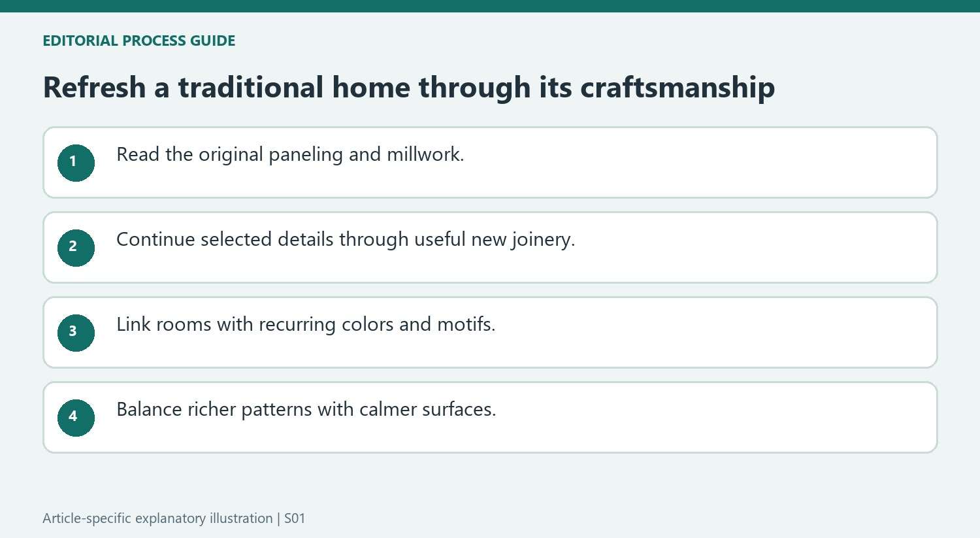This screenshot has width=980, height=538.
Task: Click the 'Refresh a traditional home' main title
Action: [409, 88]
